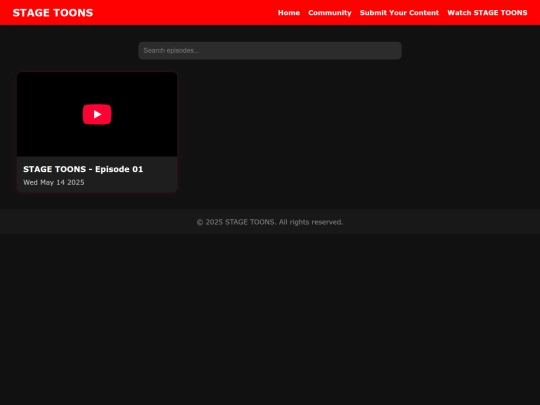Click the white play triangle on Episode 01
The width and height of the screenshot is (540, 405).
[x=97, y=114]
